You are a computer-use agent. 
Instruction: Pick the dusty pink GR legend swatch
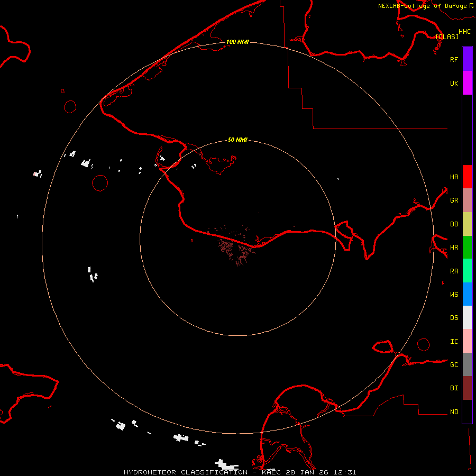(x=467, y=200)
